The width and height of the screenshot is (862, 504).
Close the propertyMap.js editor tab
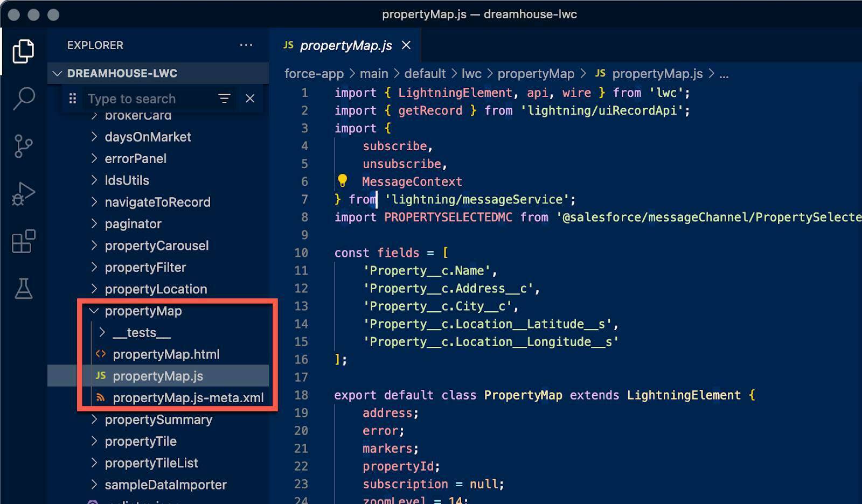(x=406, y=45)
